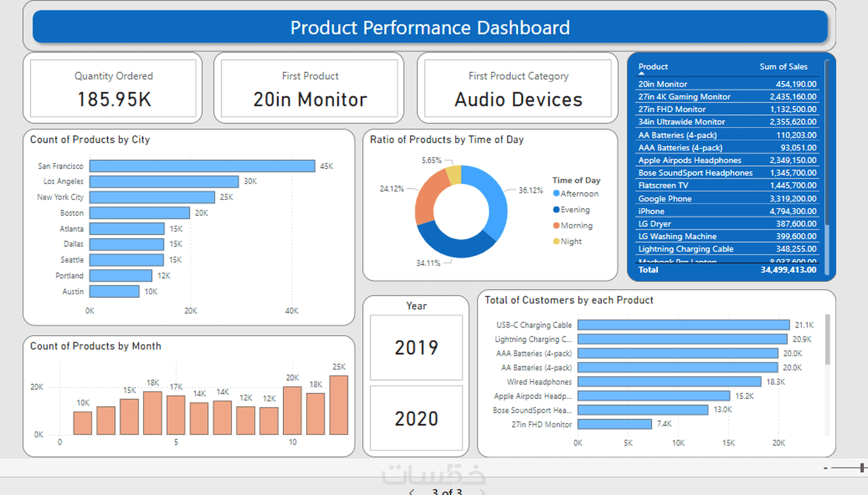
Task: Click the Seattle bar in city chart
Action: point(127,260)
